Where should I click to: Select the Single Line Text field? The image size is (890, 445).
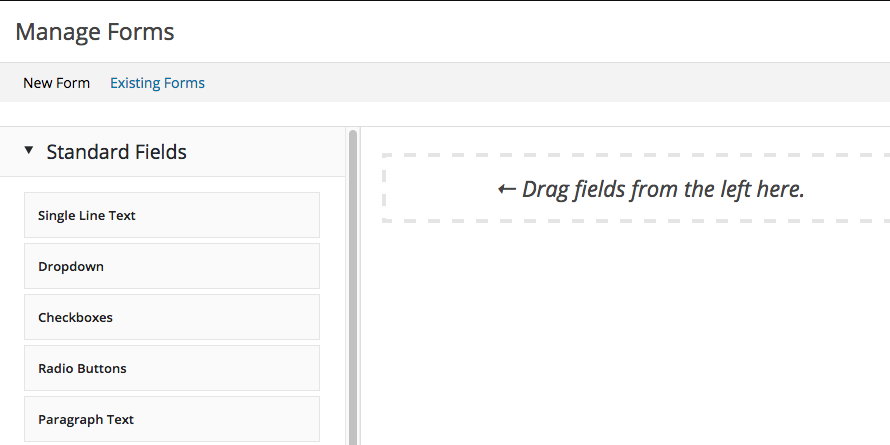click(172, 215)
